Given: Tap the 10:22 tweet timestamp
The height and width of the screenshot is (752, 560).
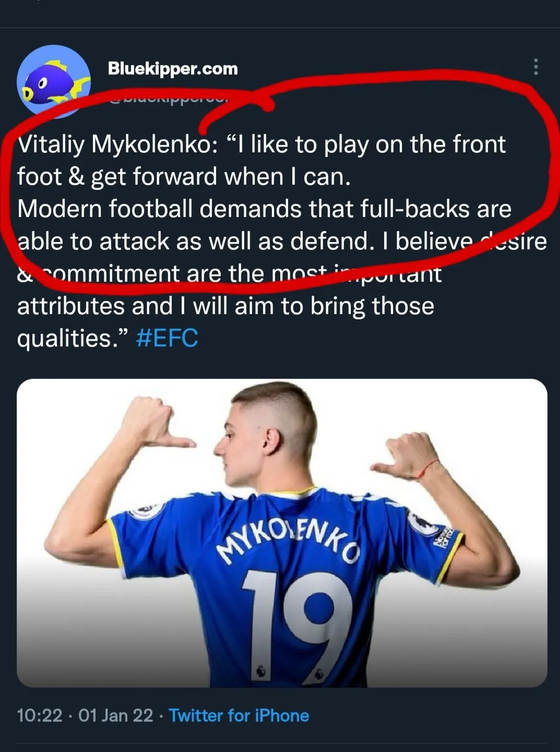Looking at the screenshot, I should (40, 715).
